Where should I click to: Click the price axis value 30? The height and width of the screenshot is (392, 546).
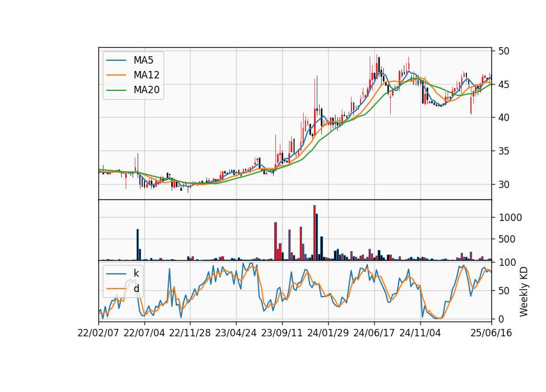coord(503,184)
